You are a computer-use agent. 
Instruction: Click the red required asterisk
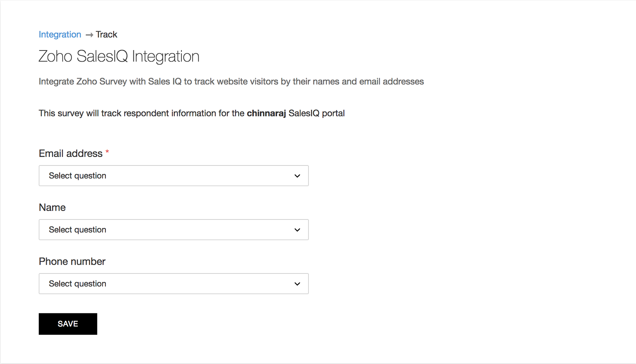coord(107,152)
